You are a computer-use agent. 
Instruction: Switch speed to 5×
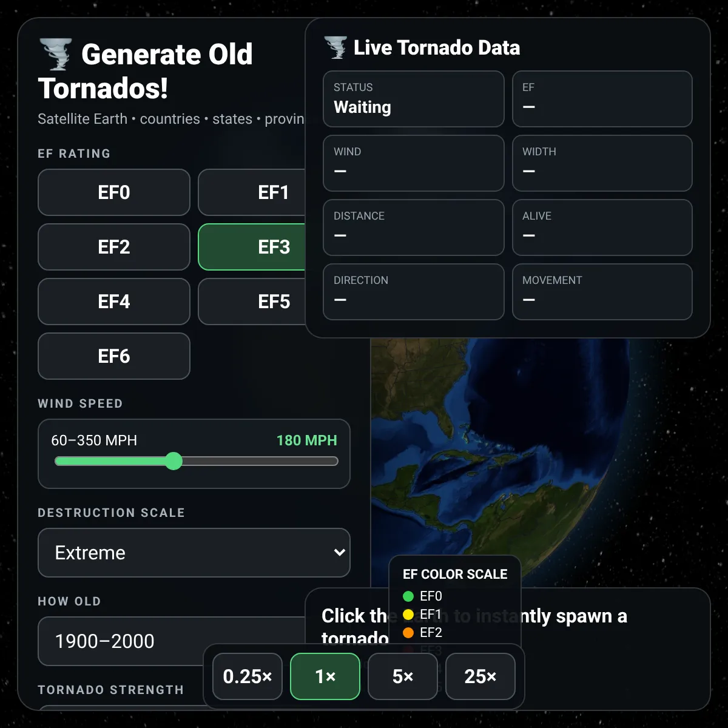[403, 676]
